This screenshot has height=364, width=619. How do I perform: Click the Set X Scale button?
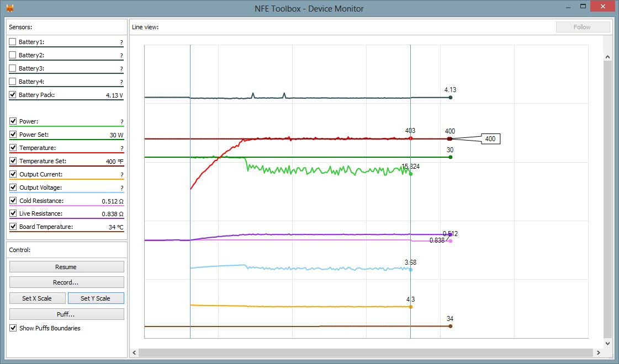tap(37, 298)
